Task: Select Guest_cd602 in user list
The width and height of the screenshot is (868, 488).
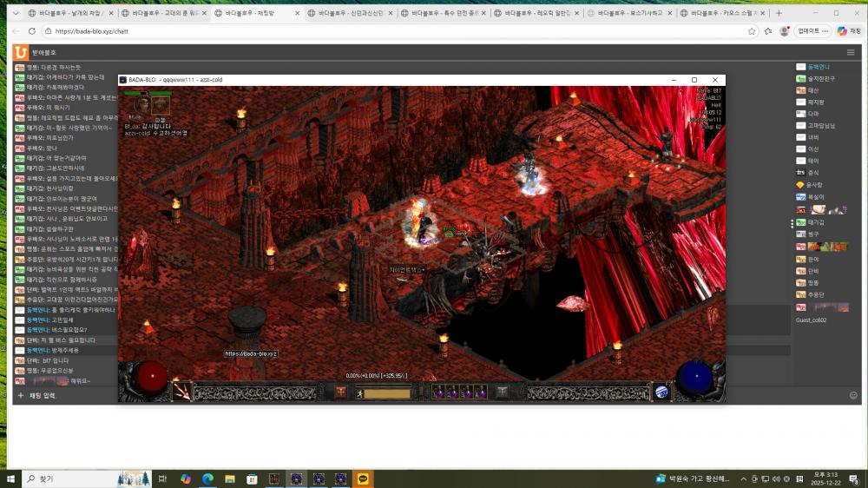Action: click(x=811, y=320)
